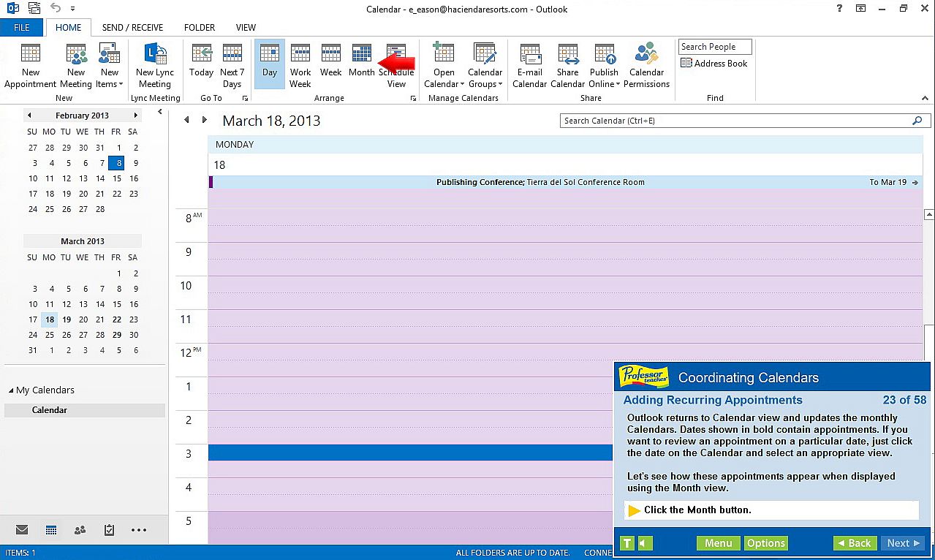Click the Next button in tutorial panel
The image size is (935, 560).
902,543
